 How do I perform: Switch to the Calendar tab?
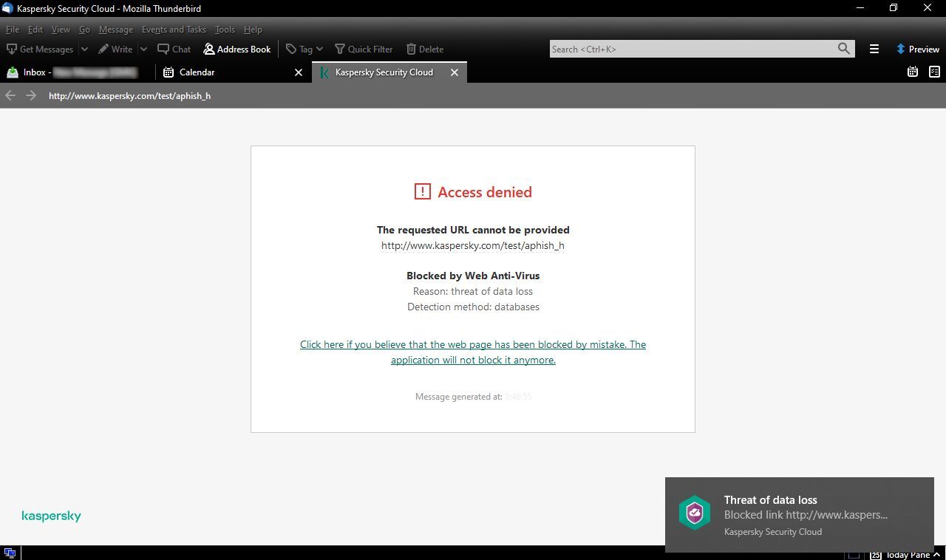click(233, 72)
